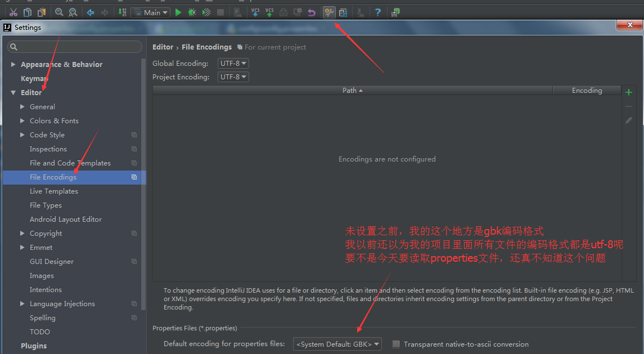Collapse the Editor section arrow
This screenshot has height=354, width=644.
coord(13,92)
